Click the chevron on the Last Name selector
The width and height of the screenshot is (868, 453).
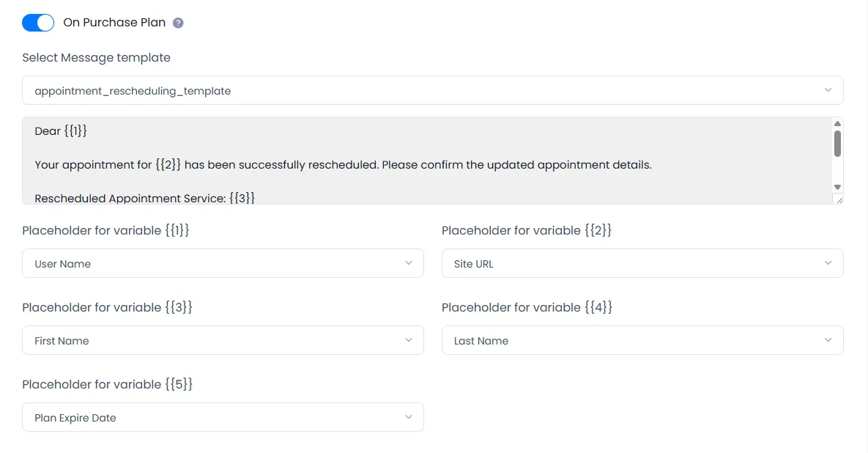[828, 340]
